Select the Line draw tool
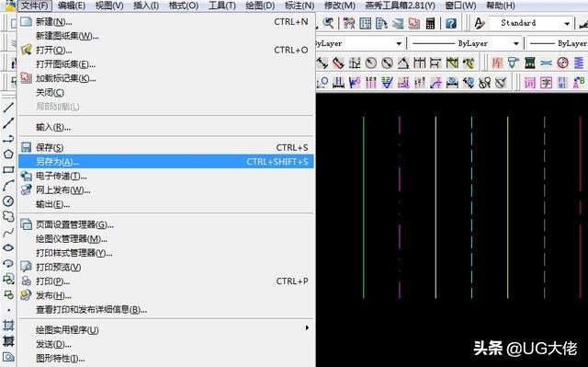 click(8, 108)
